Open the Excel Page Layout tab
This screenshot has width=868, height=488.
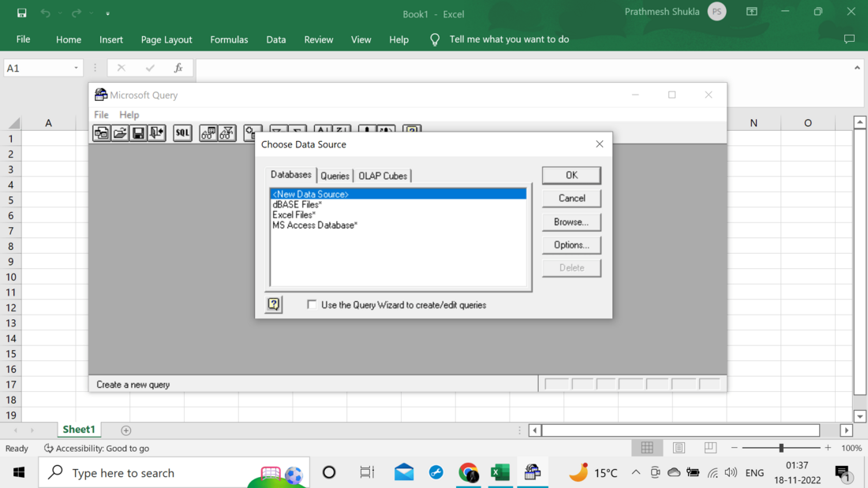[x=166, y=39]
